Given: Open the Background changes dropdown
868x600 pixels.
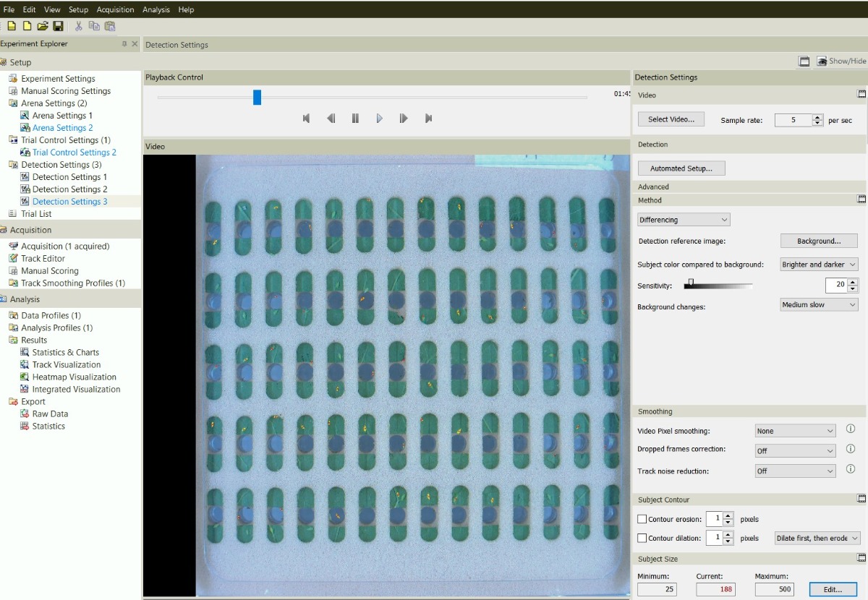Looking at the screenshot, I should 819,305.
